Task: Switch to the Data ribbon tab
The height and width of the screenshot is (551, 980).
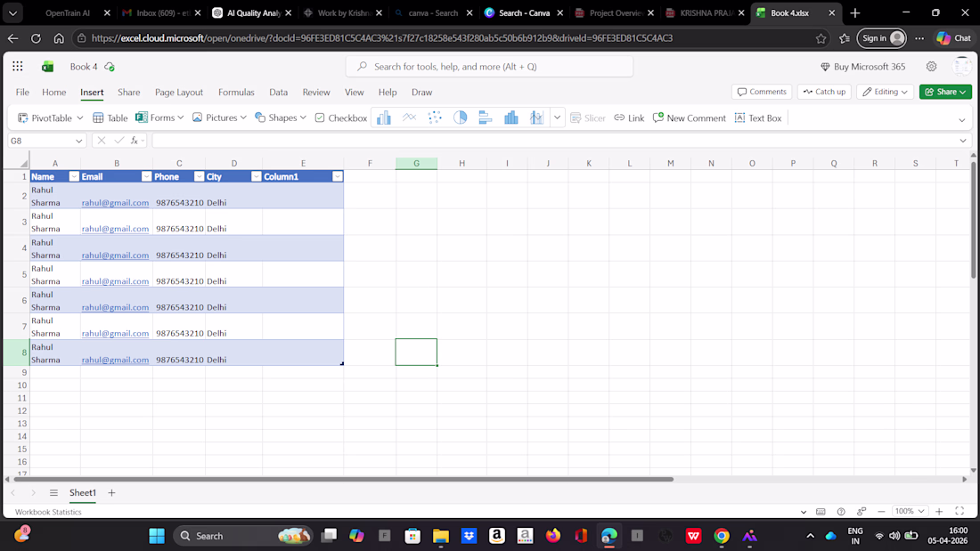Action: tap(278, 92)
